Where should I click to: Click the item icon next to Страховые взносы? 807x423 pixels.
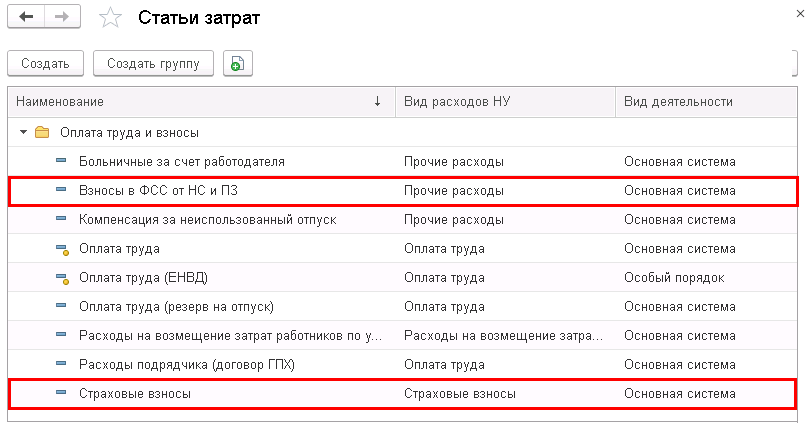click(61, 393)
